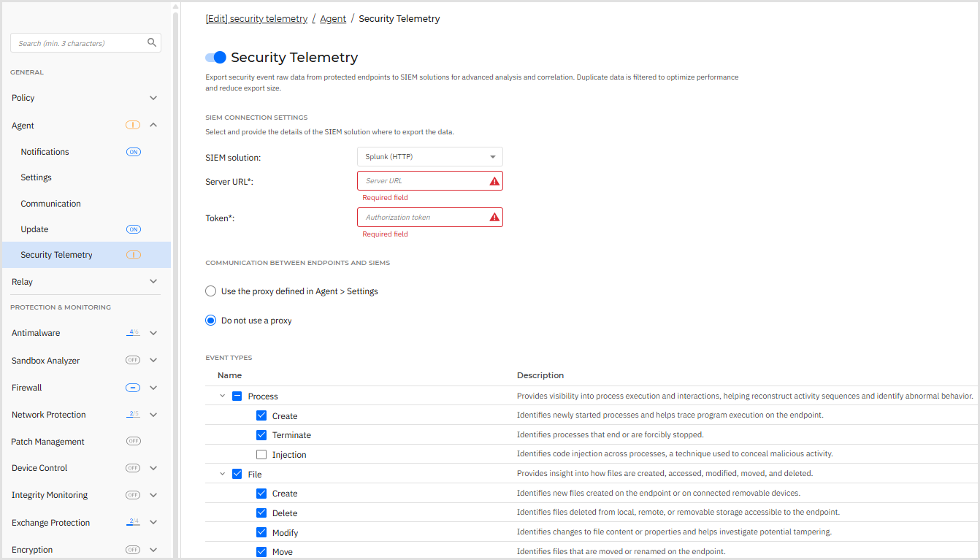This screenshot has width=980, height=560.
Task: Uncheck the File Delete checkbox
Action: pos(261,513)
